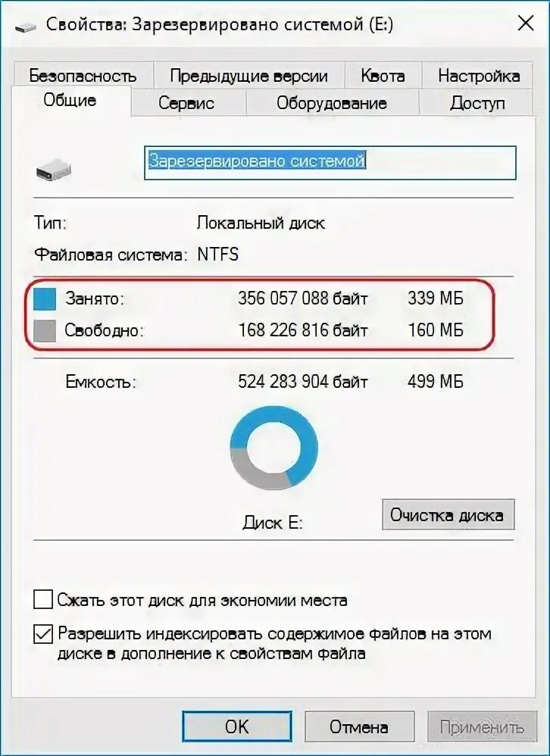Switch to the Предыдущие версии tab

[x=248, y=76]
